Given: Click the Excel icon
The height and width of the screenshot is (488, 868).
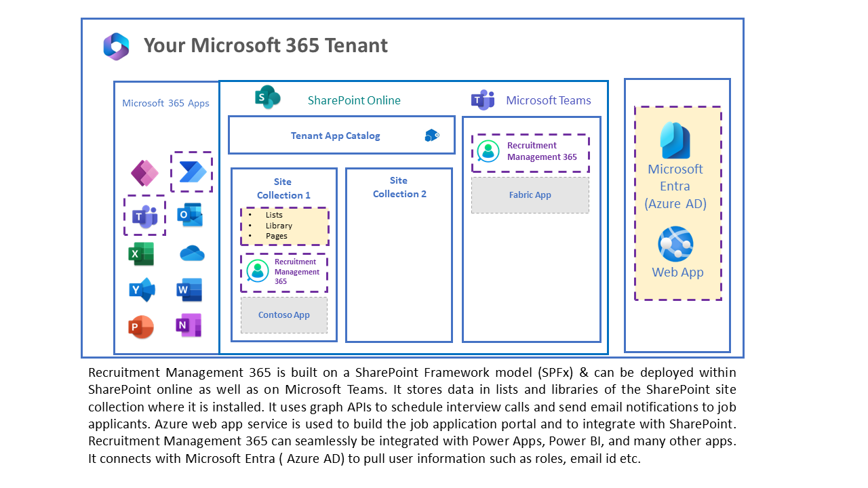Looking at the screenshot, I should tap(141, 254).
